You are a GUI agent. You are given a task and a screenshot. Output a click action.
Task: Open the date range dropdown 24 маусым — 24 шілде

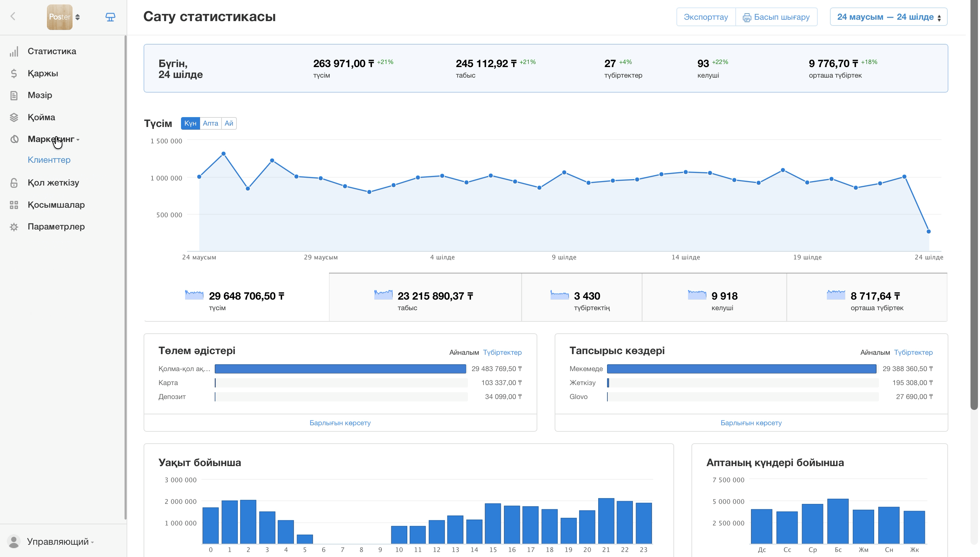tap(888, 17)
